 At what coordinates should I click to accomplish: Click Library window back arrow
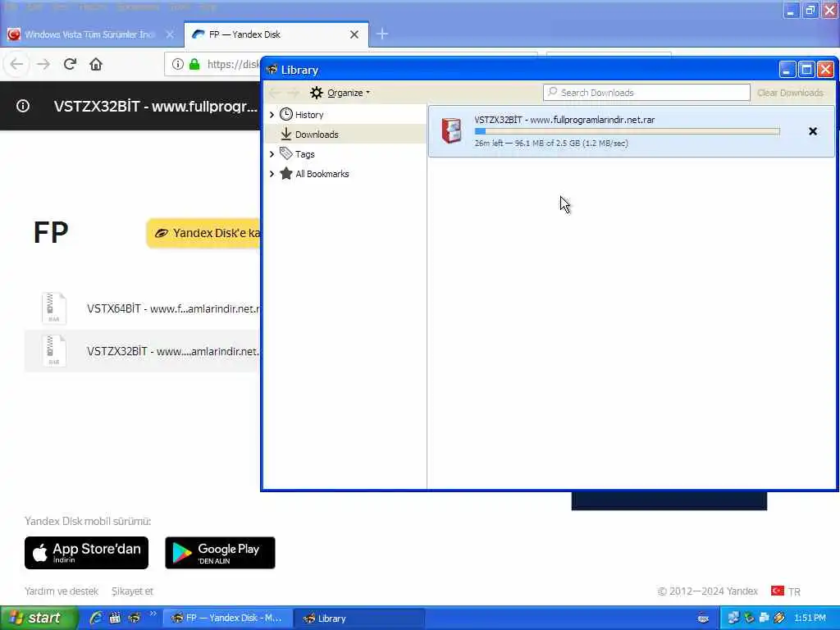(275, 93)
